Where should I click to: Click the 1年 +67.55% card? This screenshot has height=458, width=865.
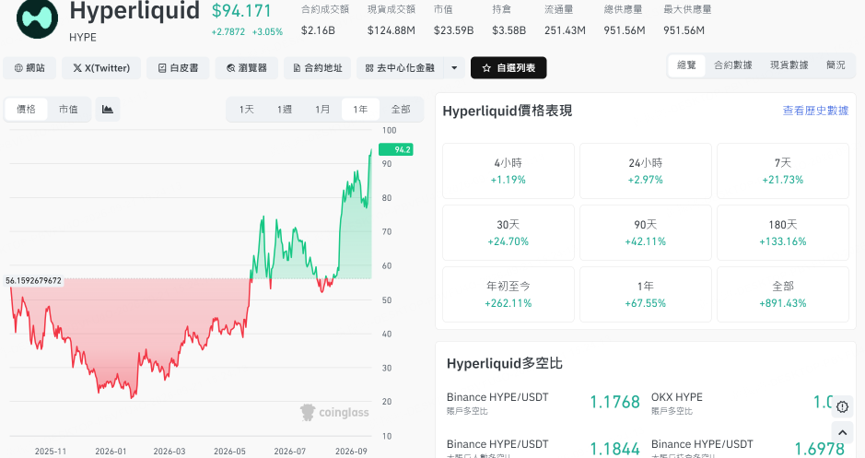point(645,295)
